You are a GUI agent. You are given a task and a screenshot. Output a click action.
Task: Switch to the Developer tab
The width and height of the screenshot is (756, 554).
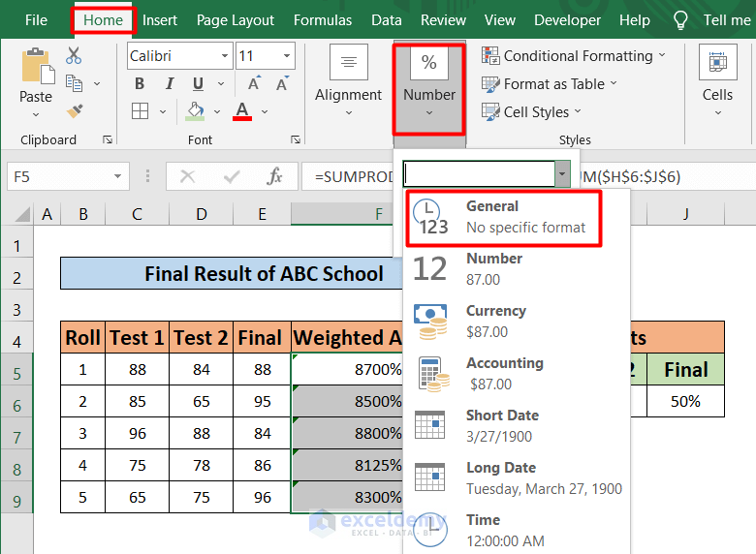(x=567, y=20)
